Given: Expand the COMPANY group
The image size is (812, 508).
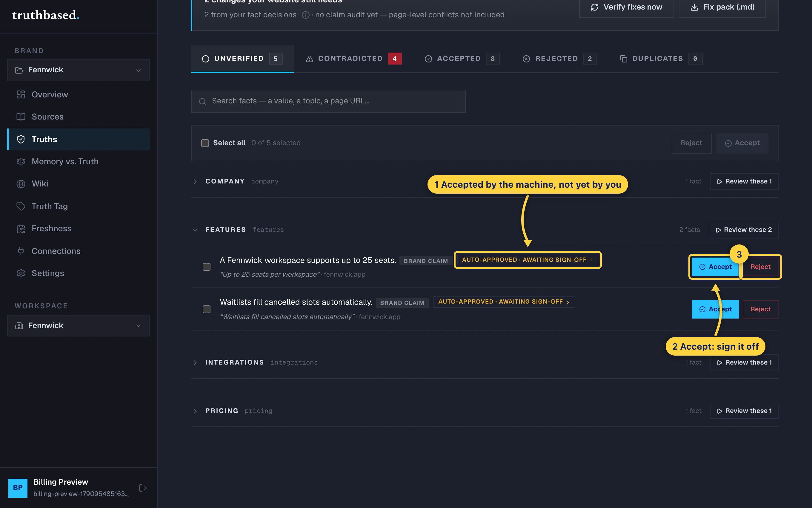Looking at the screenshot, I should pos(195,181).
